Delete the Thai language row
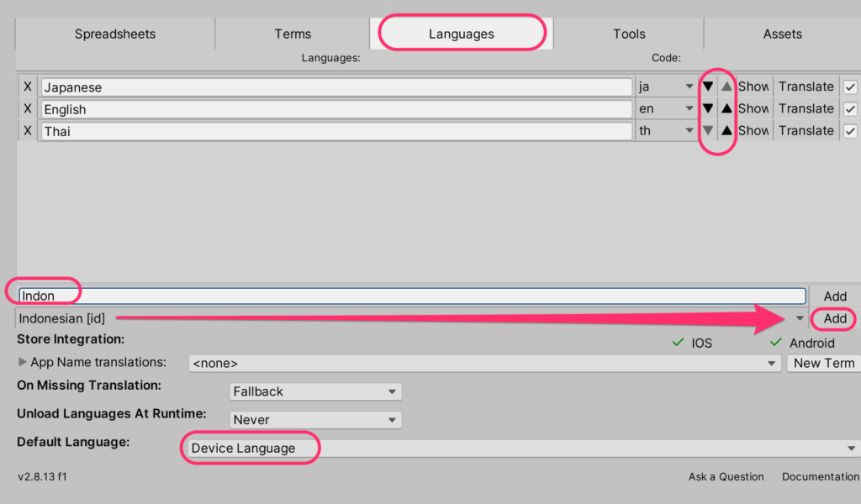Screen dimensions: 861x504 [28, 131]
